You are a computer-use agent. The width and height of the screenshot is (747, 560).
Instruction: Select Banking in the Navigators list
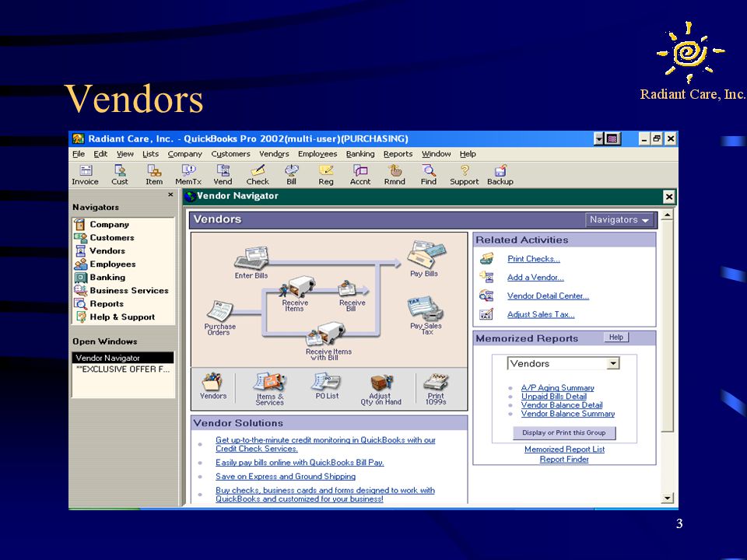pos(107,278)
